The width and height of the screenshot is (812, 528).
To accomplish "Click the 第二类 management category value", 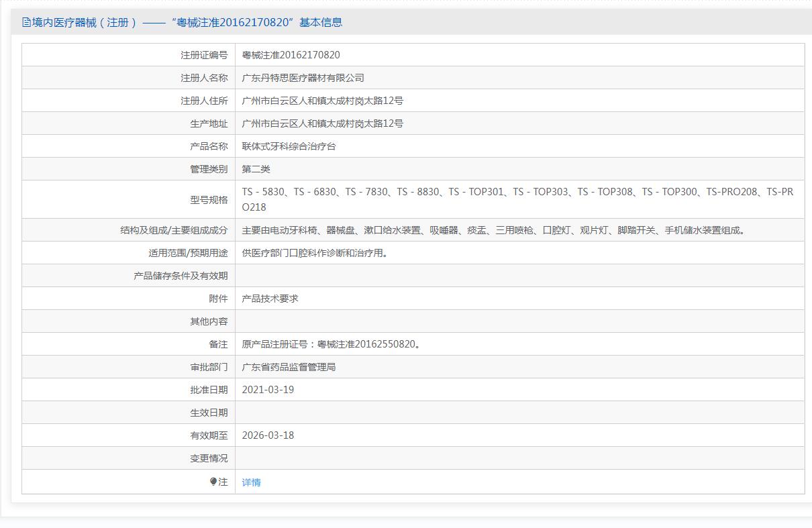I will coord(256,169).
